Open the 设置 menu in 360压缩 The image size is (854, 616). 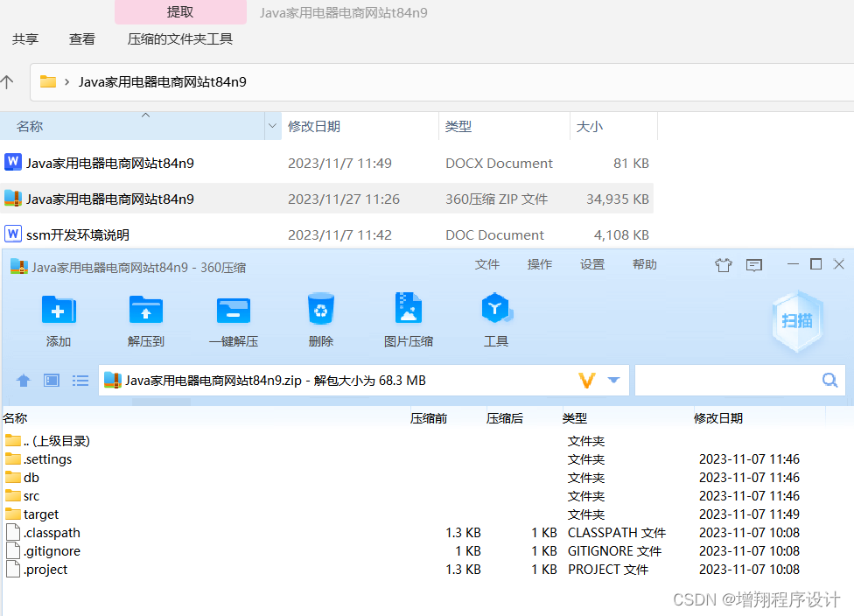[592, 265]
